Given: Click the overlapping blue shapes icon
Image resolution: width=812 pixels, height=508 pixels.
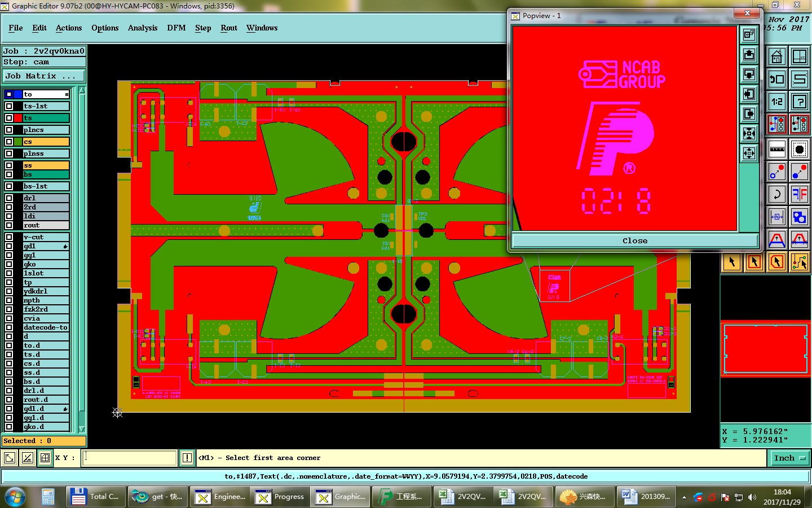Looking at the screenshot, I should coord(800,217).
